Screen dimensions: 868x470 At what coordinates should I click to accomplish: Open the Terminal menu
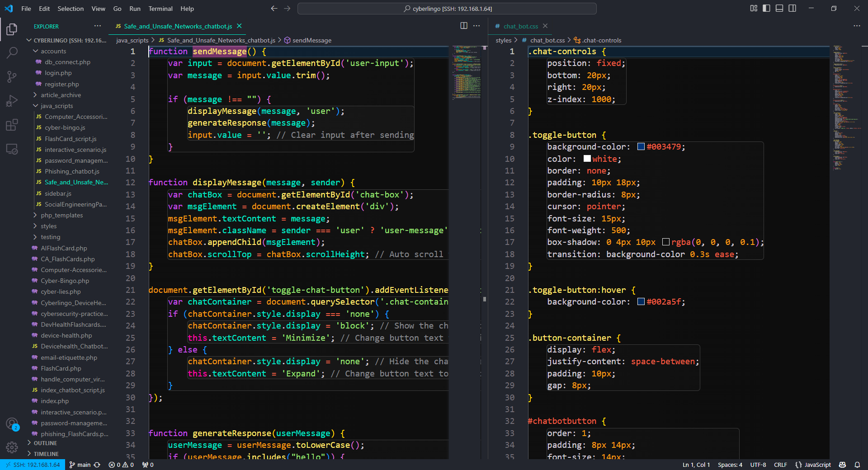pyautogui.click(x=160, y=9)
